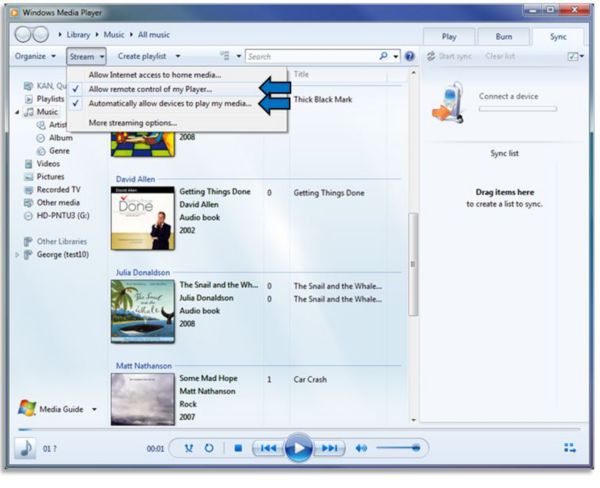The height and width of the screenshot is (488, 600).
Task: Click the Start sync icon
Action: pyautogui.click(x=431, y=56)
